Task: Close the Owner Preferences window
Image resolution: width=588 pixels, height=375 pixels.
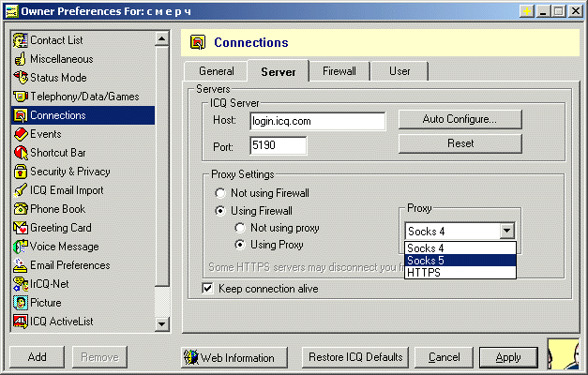Action: coord(575,11)
